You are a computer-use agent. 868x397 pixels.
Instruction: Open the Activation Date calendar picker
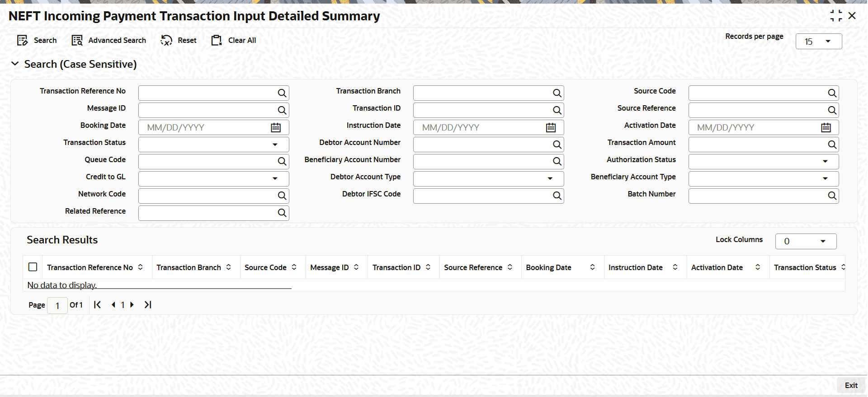826,127
